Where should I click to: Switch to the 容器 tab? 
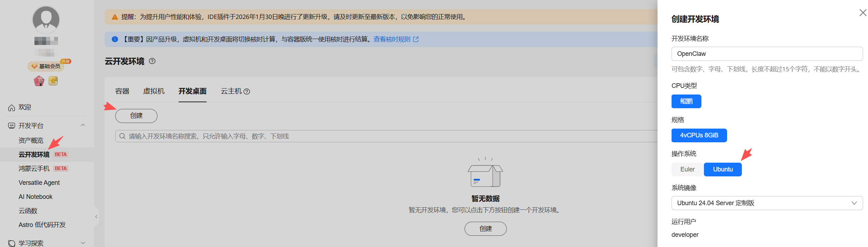[x=122, y=91]
